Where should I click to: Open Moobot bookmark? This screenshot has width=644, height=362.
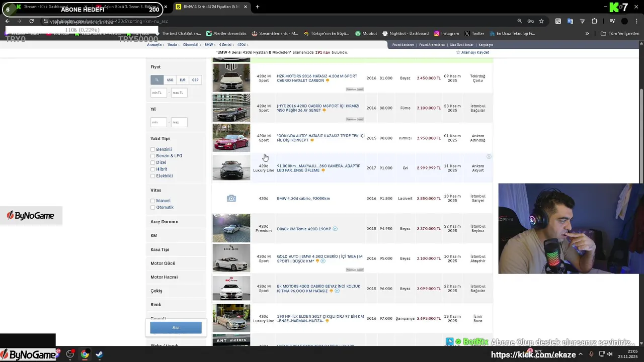click(366, 34)
